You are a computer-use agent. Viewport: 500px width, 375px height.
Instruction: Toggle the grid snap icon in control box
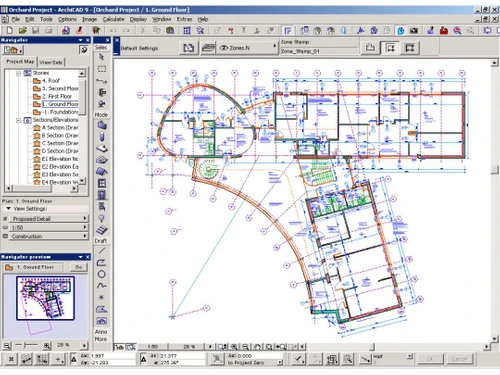pyautogui.click(x=42, y=359)
